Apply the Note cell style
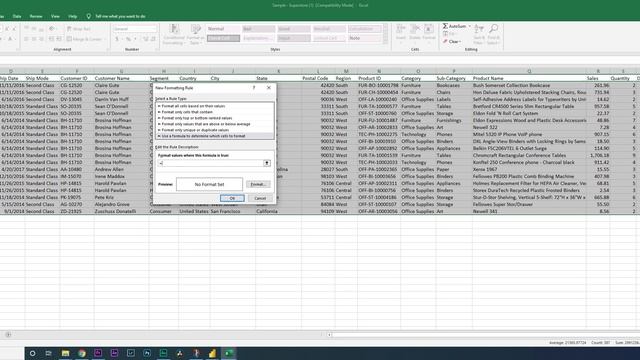Screen dimensions: 640x360 [364, 38]
